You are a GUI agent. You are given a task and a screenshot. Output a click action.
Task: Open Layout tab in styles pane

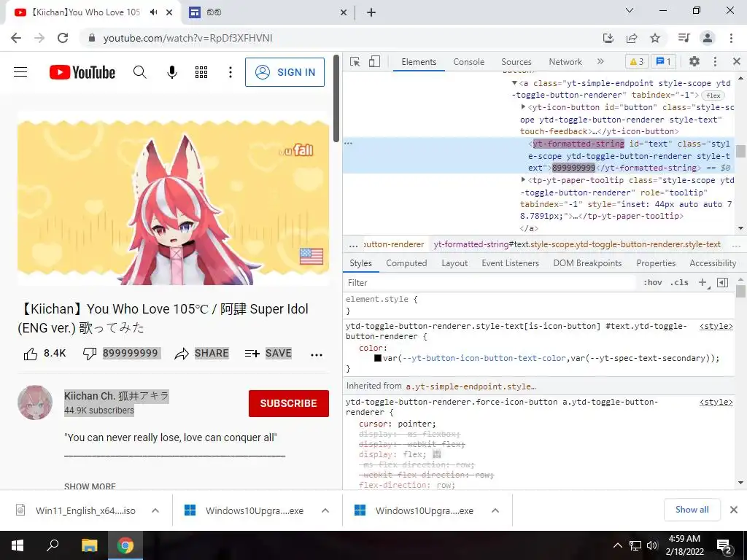pyautogui.click(x=454, y=263)
